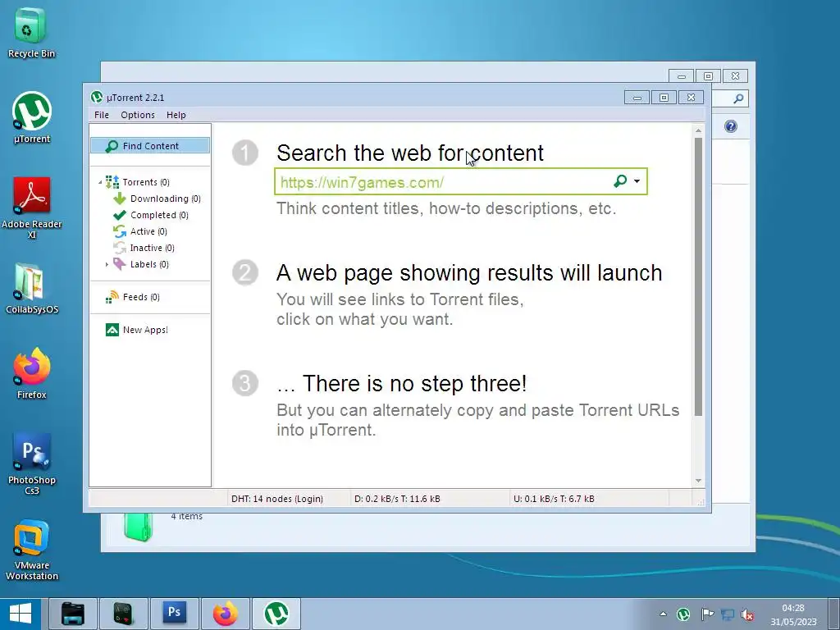This screenshot has height=630, width=840.
Task: Click the µTorrent title bar logo
Action: pos(97,97)
